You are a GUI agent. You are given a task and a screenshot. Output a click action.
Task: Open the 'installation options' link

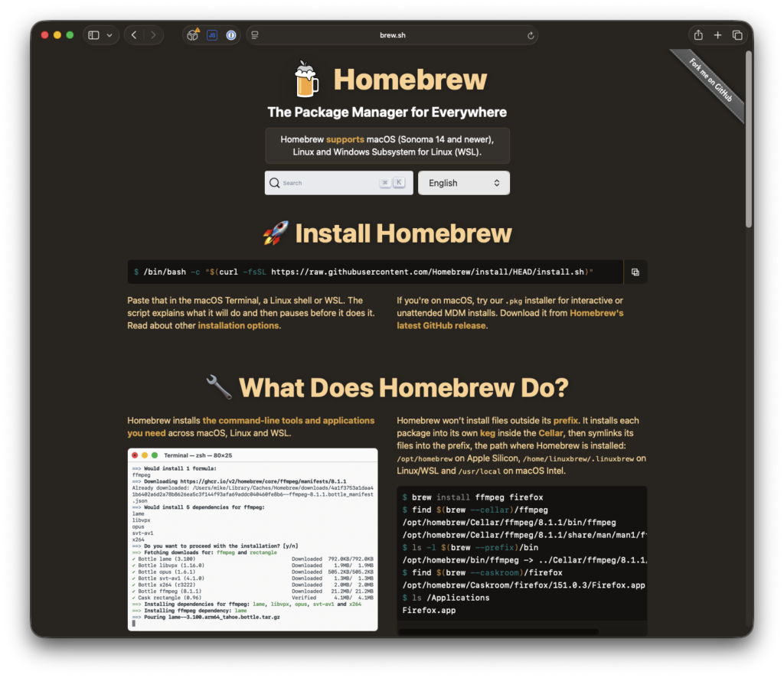[238, 325]
